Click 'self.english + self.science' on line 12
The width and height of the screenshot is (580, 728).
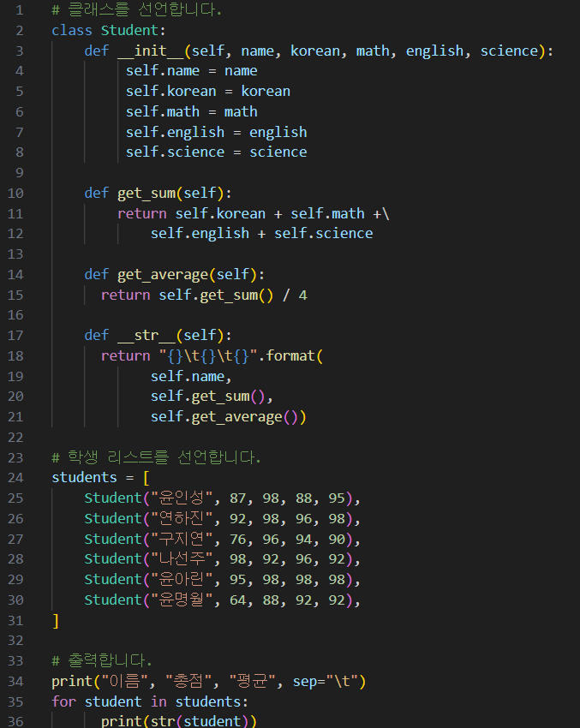pos(261,234)
